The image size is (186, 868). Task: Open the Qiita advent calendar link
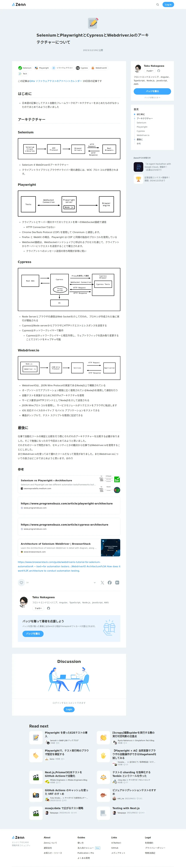(56, 81)
